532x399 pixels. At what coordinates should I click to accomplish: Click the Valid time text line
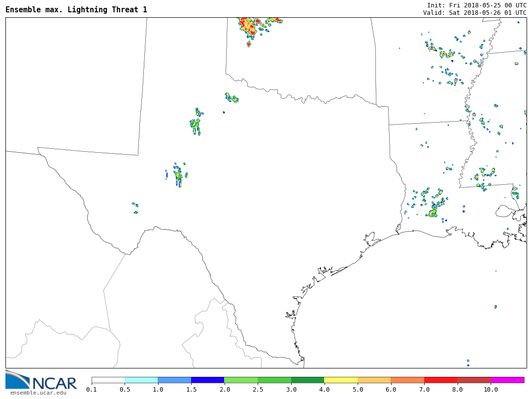474,13
